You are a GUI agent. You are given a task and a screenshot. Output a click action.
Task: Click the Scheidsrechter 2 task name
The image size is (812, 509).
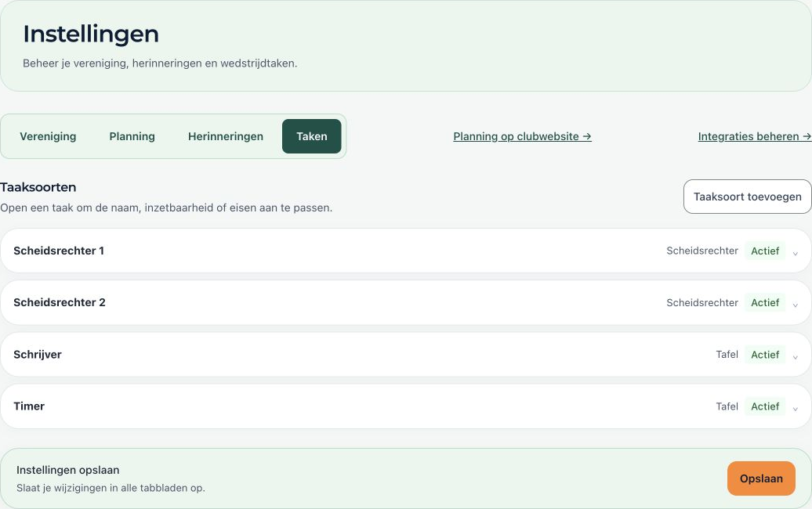[59, 302]
